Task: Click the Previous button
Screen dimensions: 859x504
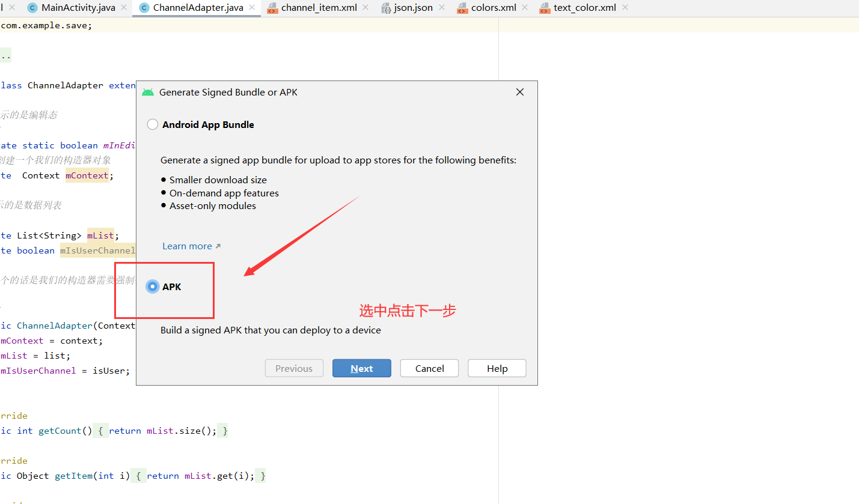Action: click(x=294, y=368)
